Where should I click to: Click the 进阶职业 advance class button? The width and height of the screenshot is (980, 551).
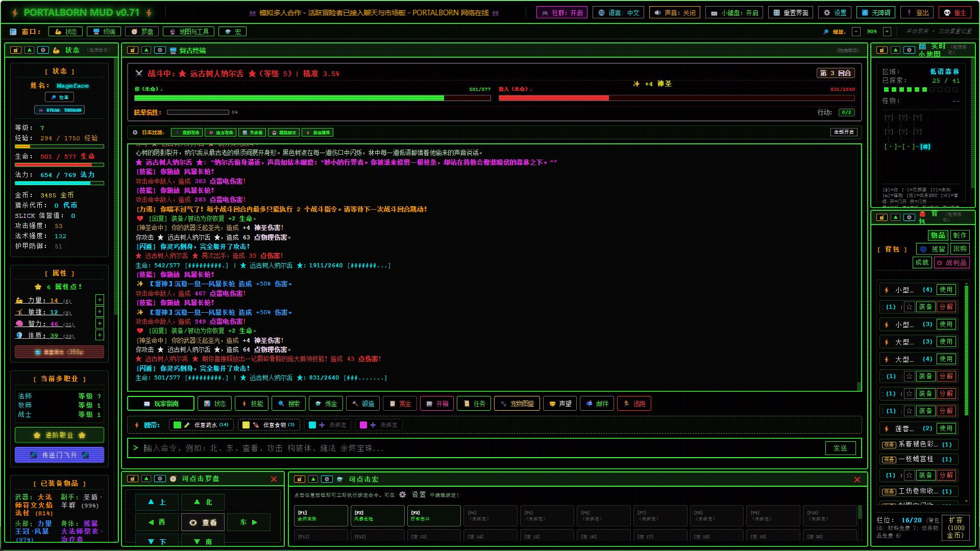point(60,435)
